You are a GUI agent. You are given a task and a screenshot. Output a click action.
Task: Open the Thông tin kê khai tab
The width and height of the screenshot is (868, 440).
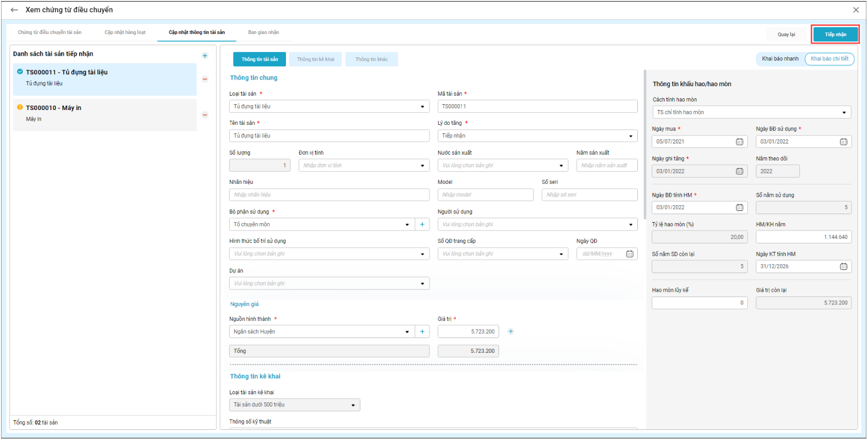tap(315, 60)
